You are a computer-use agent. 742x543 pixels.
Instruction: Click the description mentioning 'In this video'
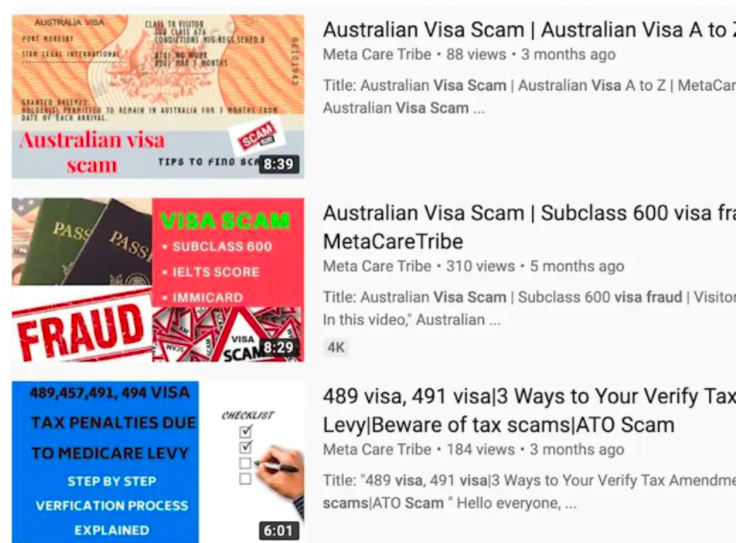529,308
